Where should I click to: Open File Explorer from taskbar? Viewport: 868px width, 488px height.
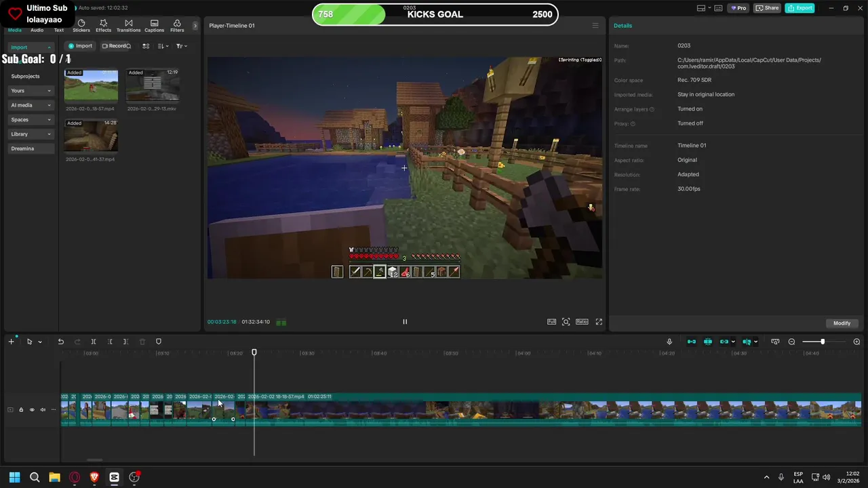pyautogui.click(x=54, y=477)
